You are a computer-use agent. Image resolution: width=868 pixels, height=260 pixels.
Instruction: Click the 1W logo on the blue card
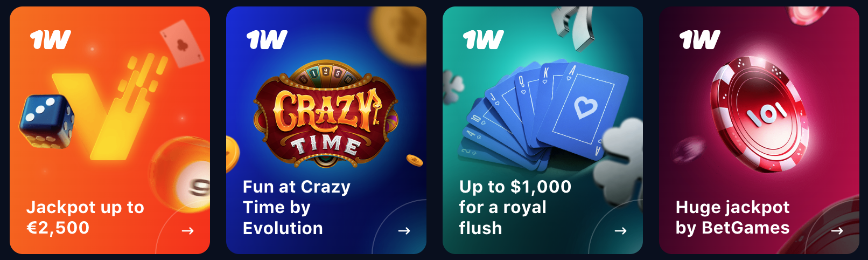pyautogui.click(x=267, y=39)
